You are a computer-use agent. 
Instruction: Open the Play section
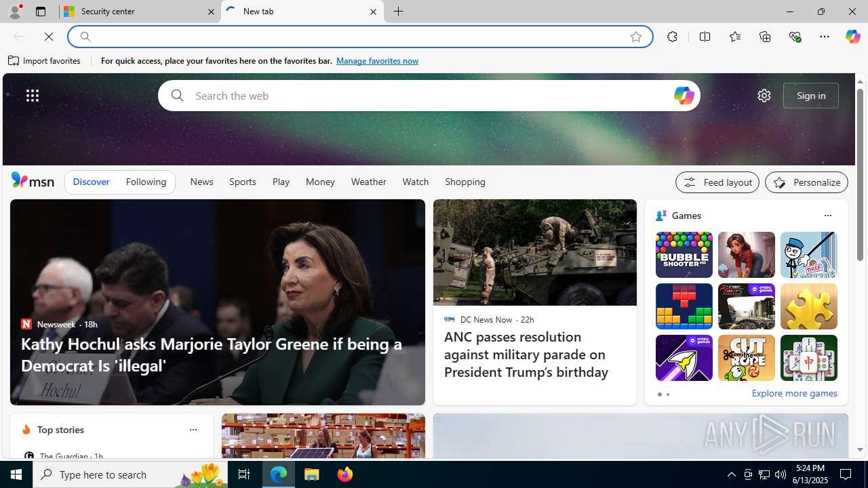(281, 182)
